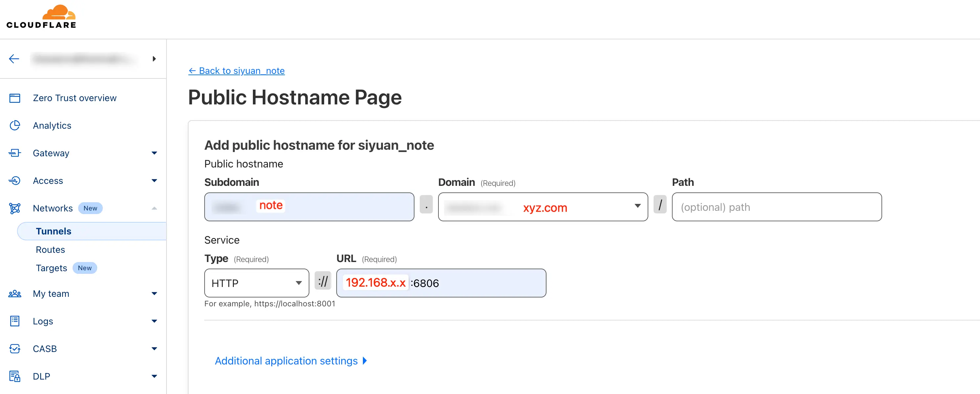Click the back arrow beside account name
Image resolution: width=980 pixels, height=394 pixels.
pos(14,58)
